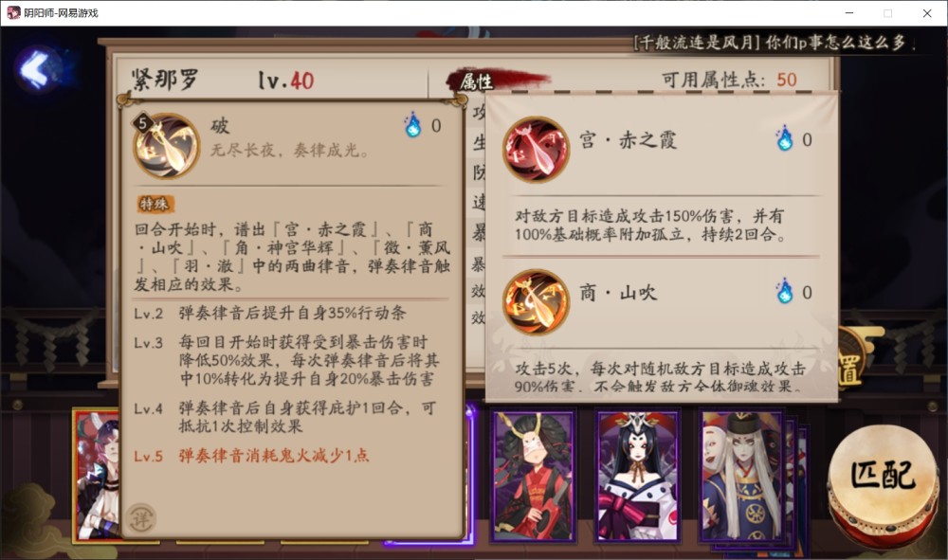The width and height of the screenshot is (948, 560).
Task: Select the 紧那罗 shikigami card
Action: pyautogui.click(x=97, y=476)
